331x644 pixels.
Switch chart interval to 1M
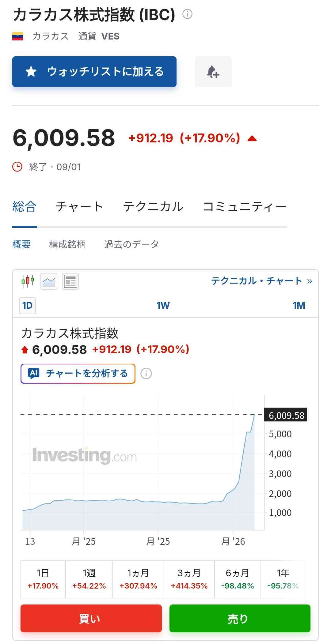point(299,306)
